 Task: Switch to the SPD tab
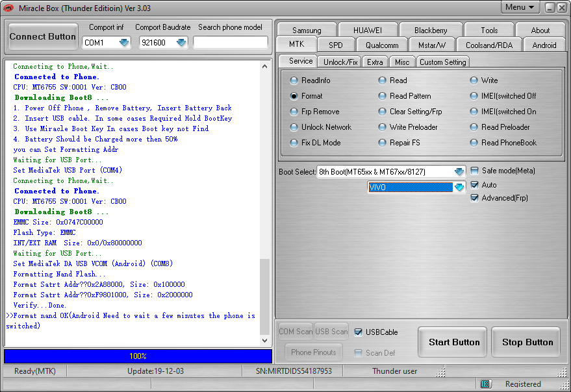tap(336, 45)
